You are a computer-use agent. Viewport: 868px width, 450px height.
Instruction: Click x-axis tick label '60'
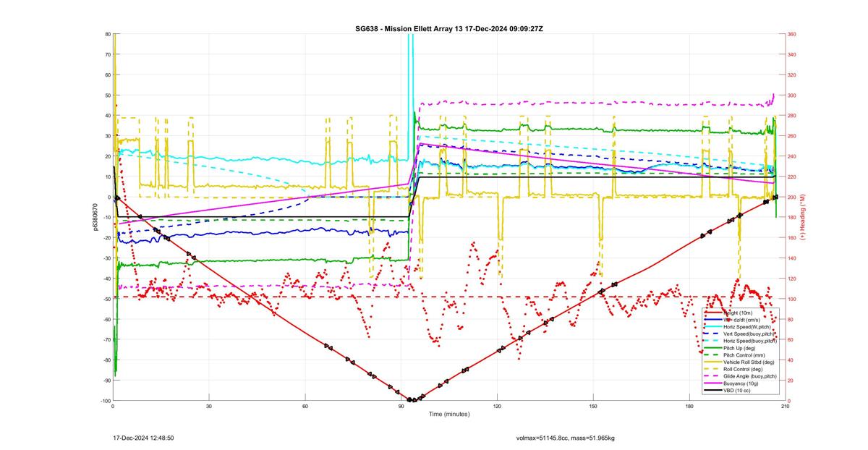(x=305, y=407)
